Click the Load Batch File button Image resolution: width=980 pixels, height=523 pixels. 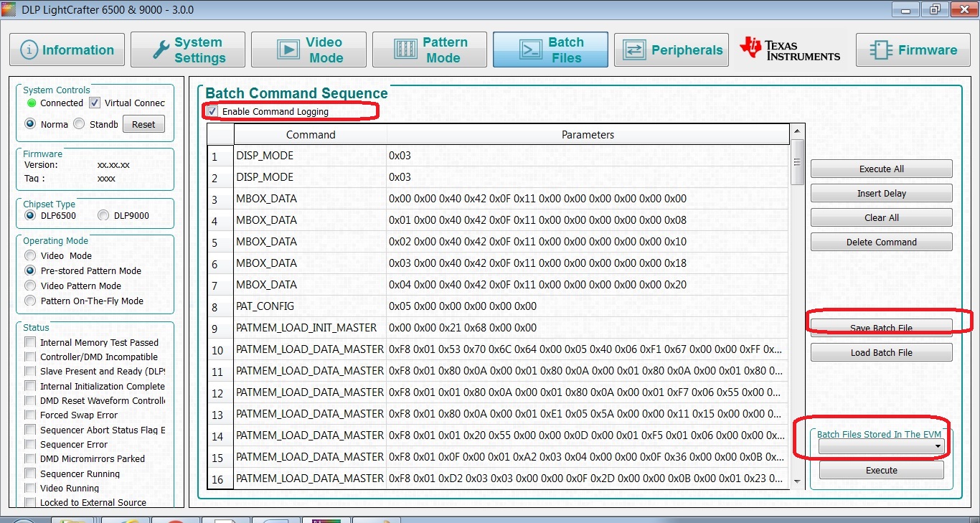[882, 353]
